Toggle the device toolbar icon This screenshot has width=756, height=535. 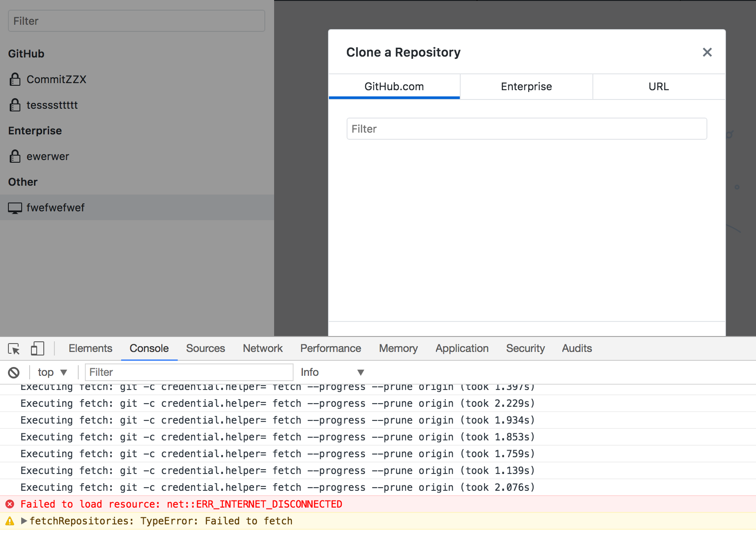coord(38,348)
